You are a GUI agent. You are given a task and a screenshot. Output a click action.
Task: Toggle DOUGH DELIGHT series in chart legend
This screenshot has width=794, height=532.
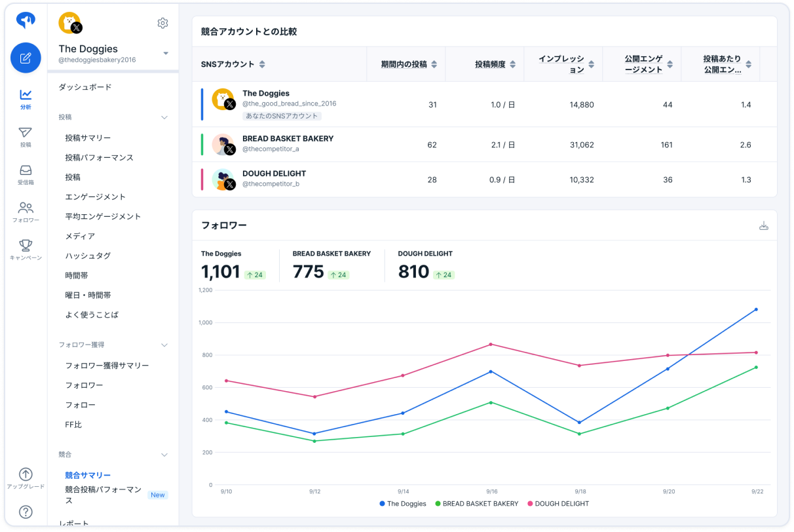click(558, 504)
